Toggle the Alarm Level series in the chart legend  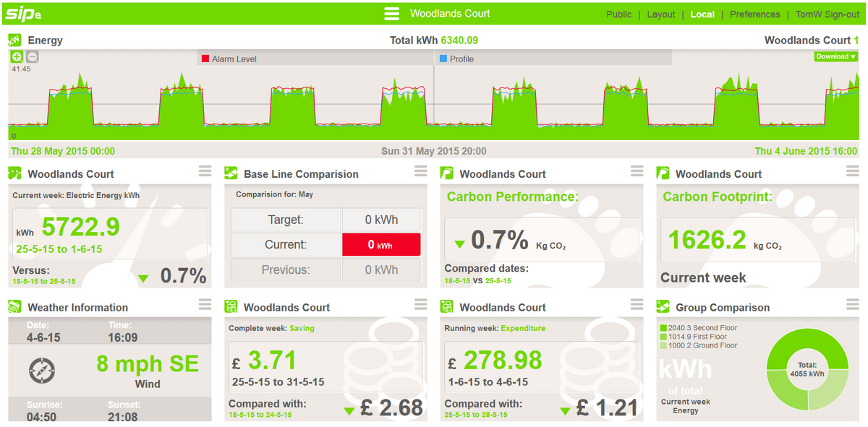pos(228,59)
